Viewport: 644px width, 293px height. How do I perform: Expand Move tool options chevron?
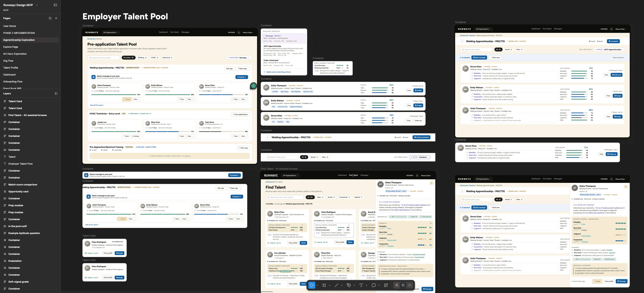pos(317,285)
